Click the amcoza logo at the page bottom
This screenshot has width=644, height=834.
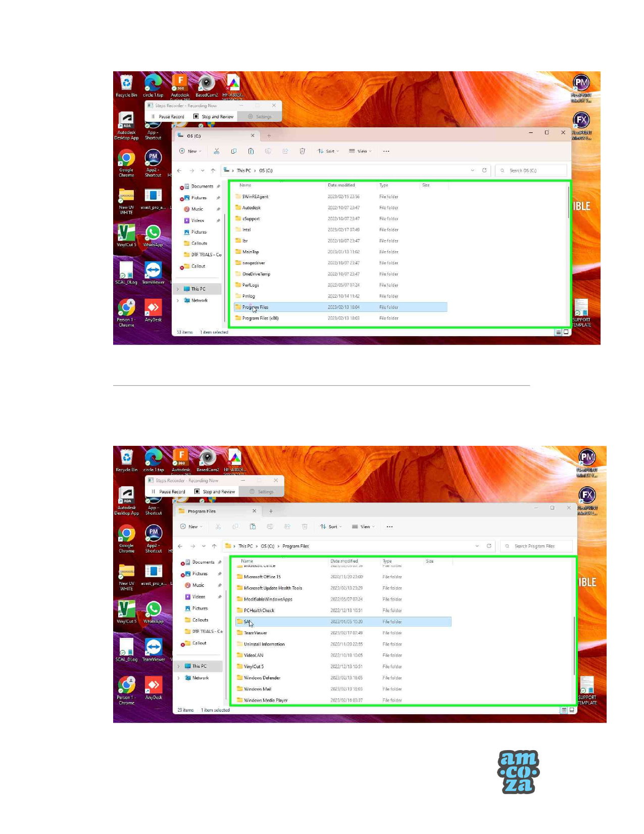(518, 771)
